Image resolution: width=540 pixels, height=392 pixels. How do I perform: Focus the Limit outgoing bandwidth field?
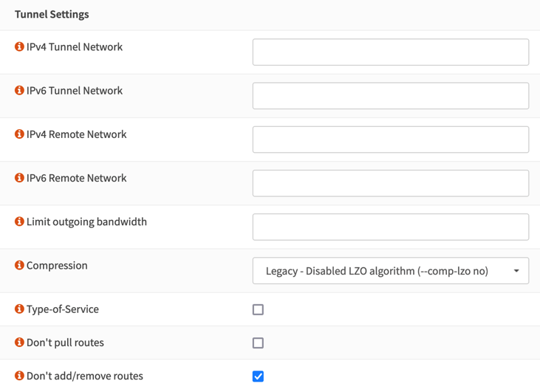point(390,227)
